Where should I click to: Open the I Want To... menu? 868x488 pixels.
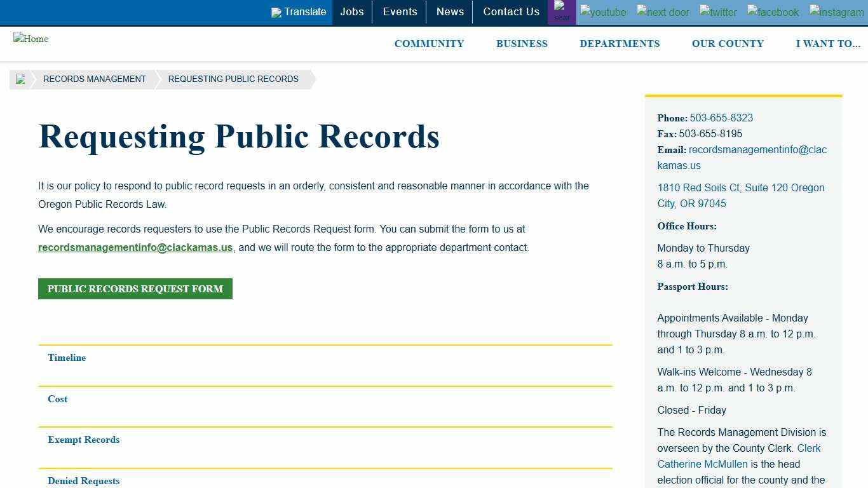pos(828,43)
